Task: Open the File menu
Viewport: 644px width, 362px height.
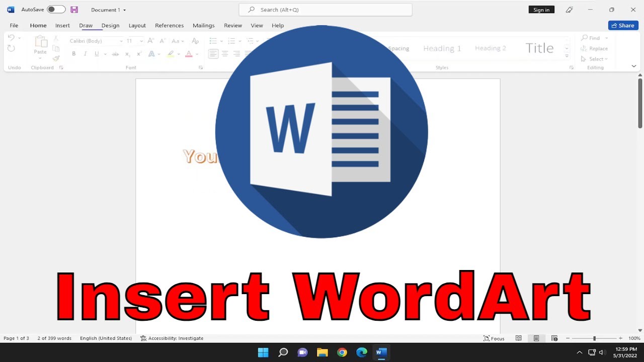Action: click(14, 26)
